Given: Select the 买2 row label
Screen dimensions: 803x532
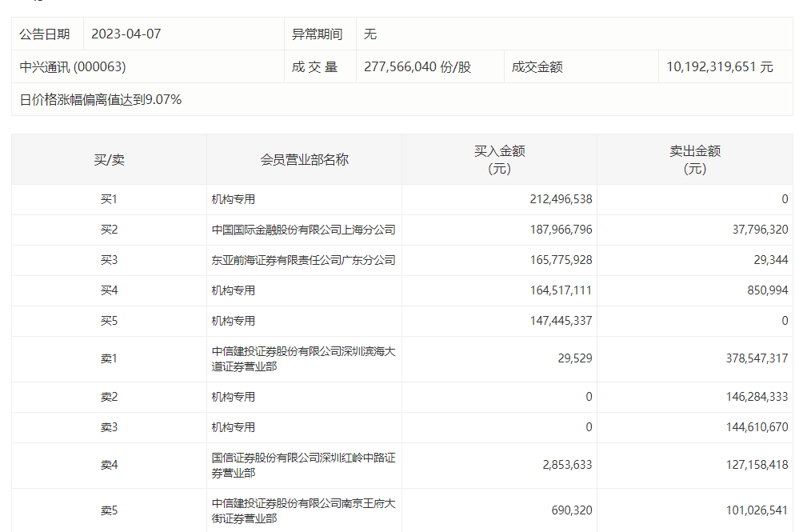Looking at the screenshot, I should (x=109, y=230).
